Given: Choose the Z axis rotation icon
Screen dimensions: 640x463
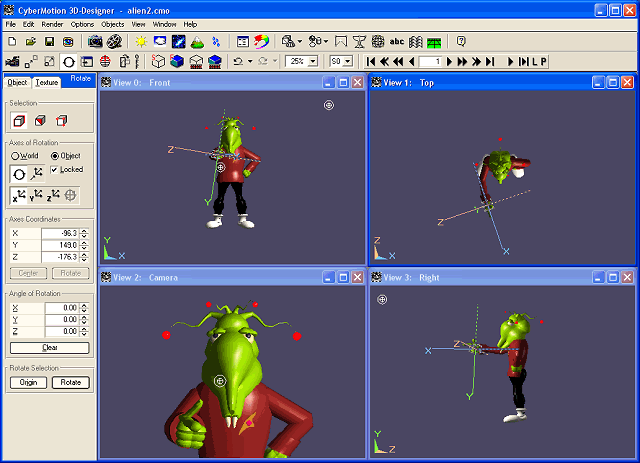Looking at the screenshot, I should 53,196.
